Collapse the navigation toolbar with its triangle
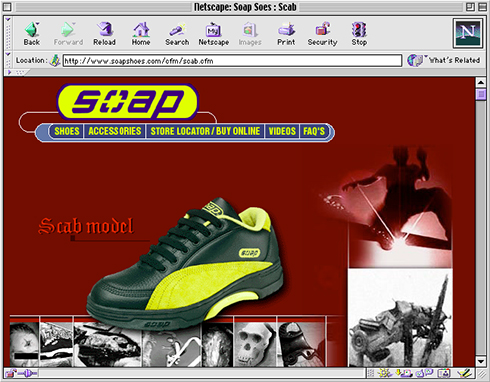The image size is (490, 382). 8,20
